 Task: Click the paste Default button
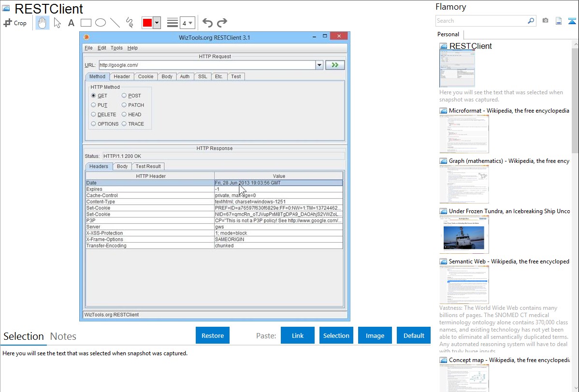414,335
